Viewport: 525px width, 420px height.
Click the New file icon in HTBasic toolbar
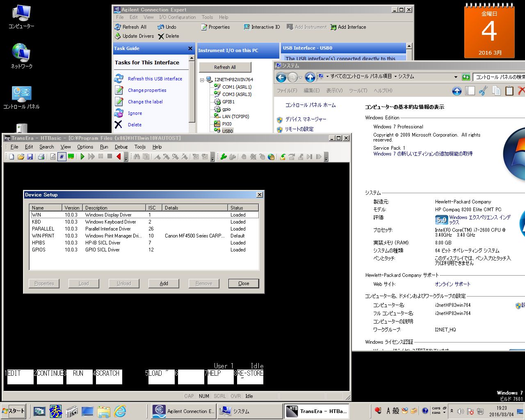[x=12, y=157]
